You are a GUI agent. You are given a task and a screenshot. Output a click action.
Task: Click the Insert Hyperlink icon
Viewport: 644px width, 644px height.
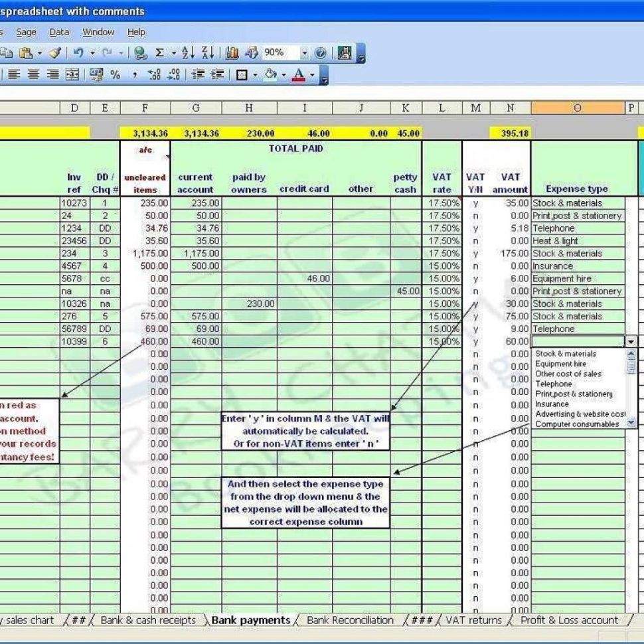pyautogui.click(x=139, y=52)
